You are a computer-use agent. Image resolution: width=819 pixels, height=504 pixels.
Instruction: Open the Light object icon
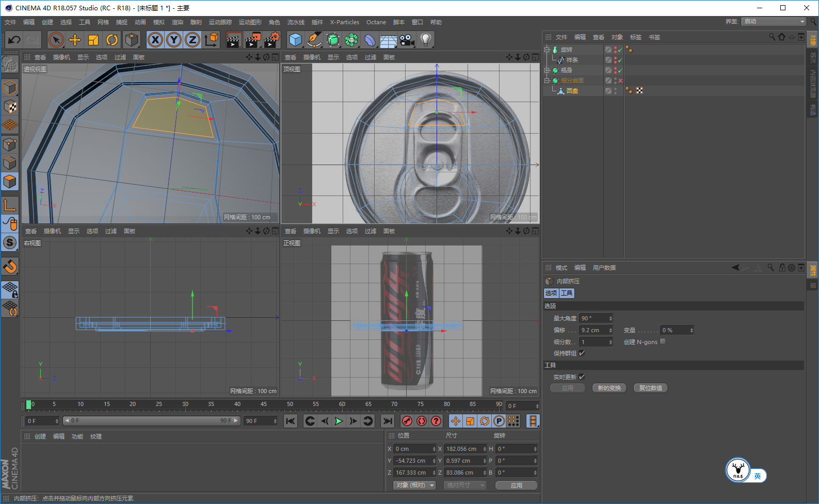425,40
